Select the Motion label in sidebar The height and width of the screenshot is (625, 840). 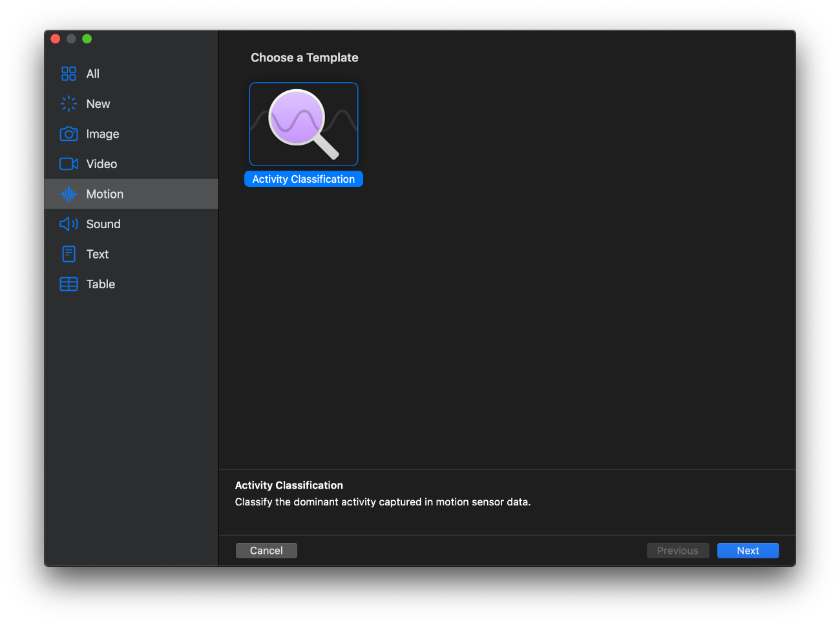click(x=105, y=194)
